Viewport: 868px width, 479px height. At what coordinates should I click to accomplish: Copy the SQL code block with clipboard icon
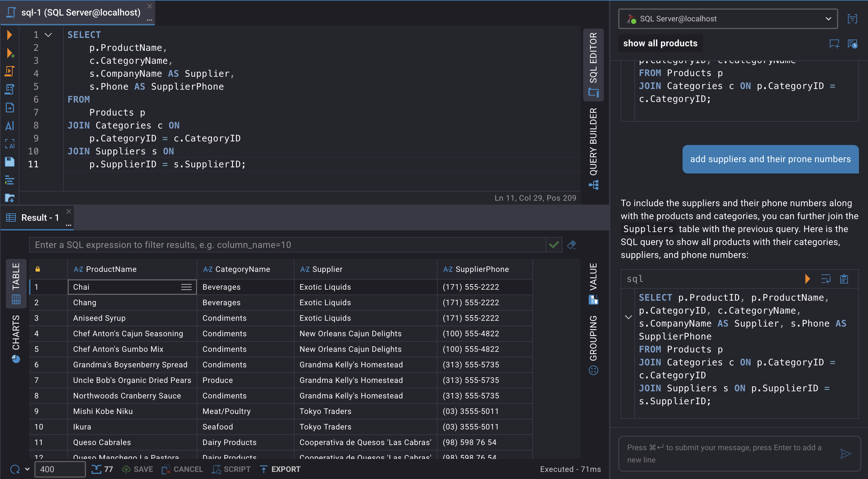coord(844,279)
